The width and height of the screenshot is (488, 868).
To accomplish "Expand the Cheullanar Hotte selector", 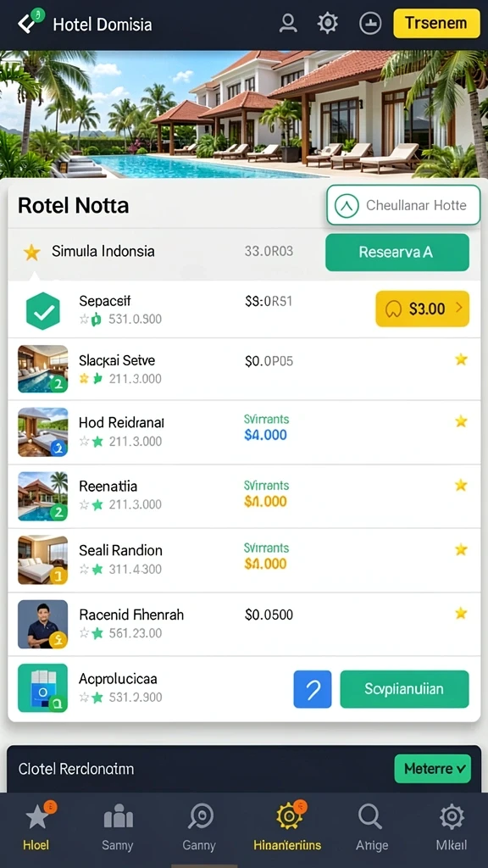I will point(402,205).
